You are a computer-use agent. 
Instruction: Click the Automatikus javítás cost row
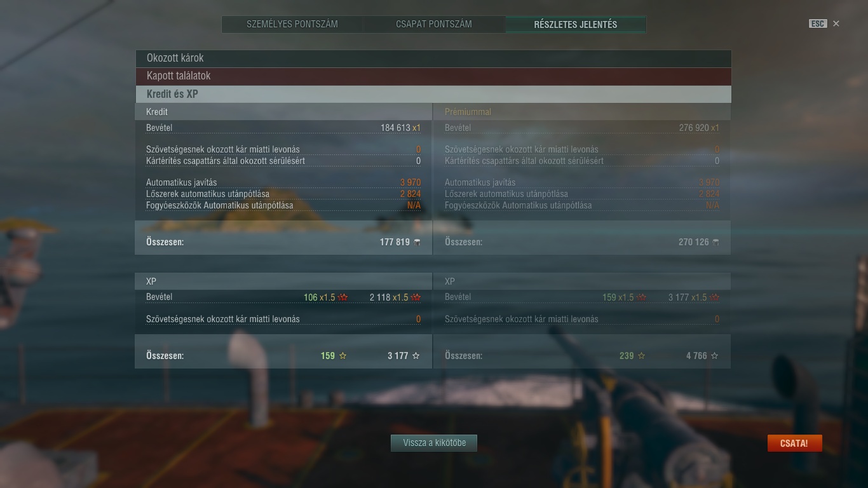[x=283, y=182]
